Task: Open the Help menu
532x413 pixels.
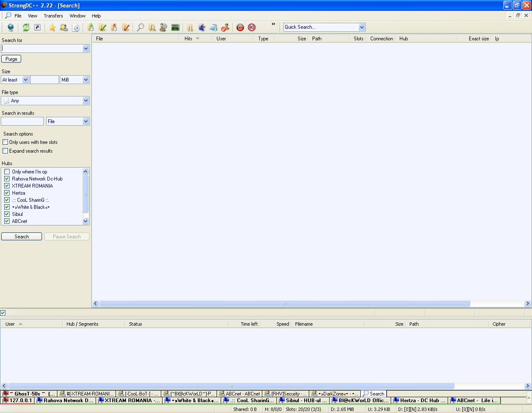Action: click(96, 16)
